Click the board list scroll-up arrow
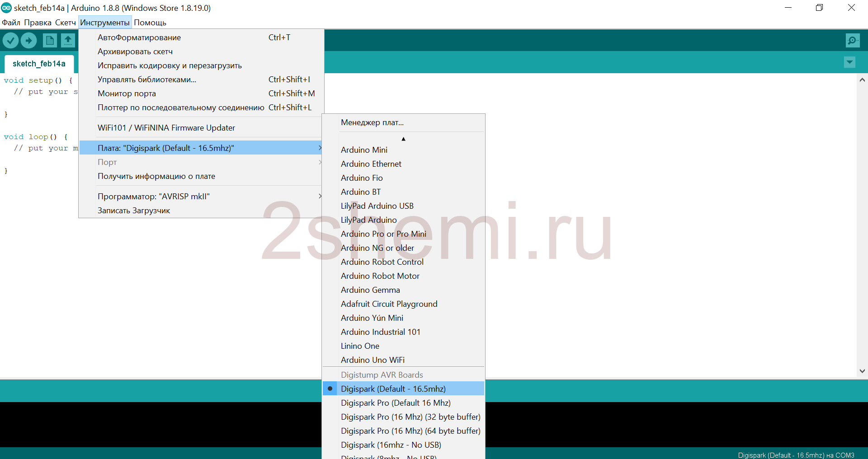Image resolution: width=868 pixels, height=459 pixels. pos(403,139)
